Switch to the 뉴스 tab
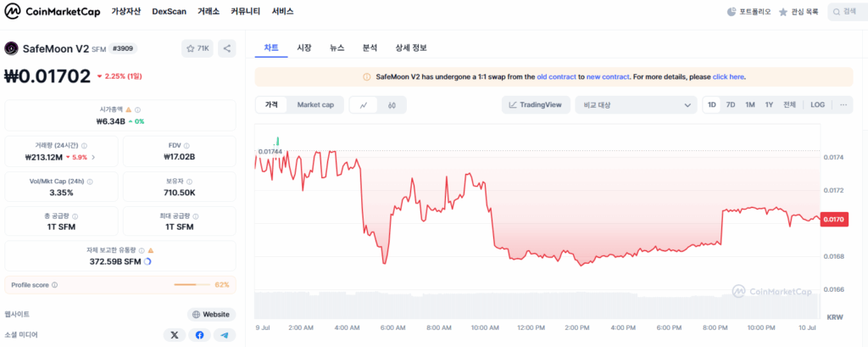The width and height of the screenshot is (868, 347). (337, 48)
